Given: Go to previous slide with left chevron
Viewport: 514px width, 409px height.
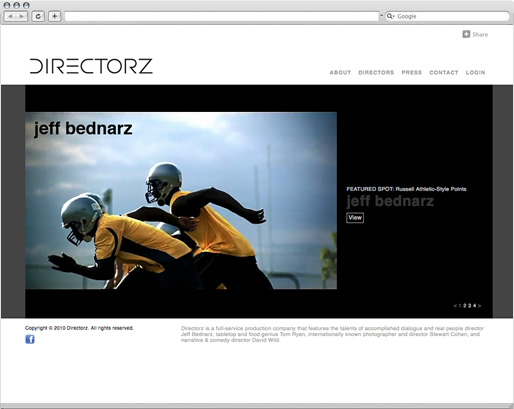Looking at the screenshot, I should click(x=455, y=306).
